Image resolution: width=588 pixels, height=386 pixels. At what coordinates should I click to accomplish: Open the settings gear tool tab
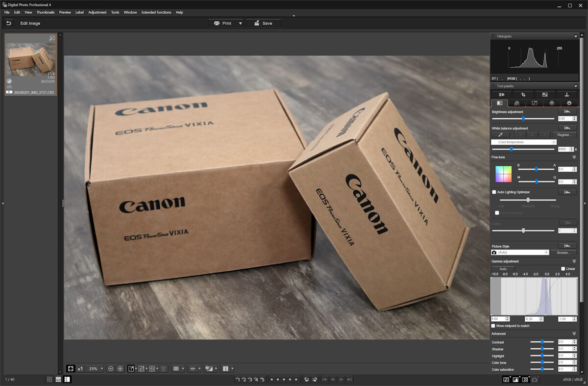coord(569,103)
